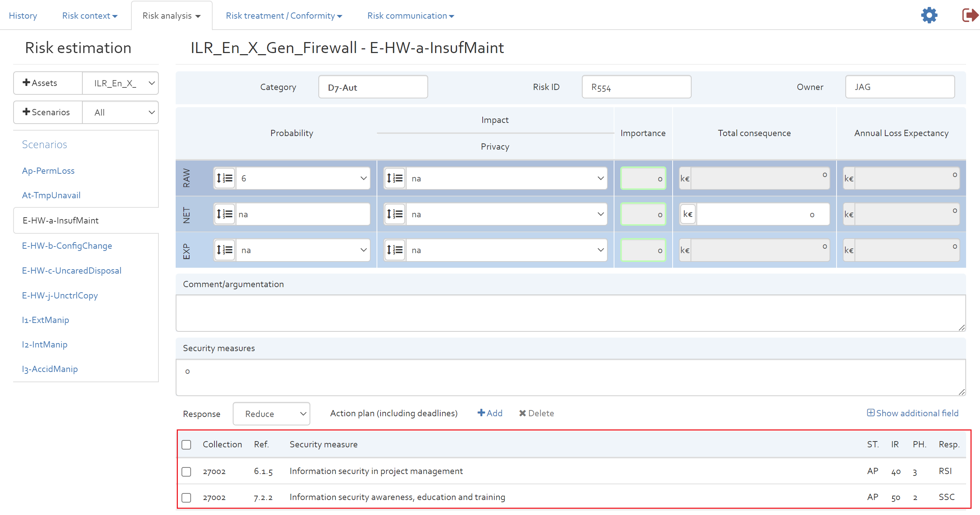Expand the Response Reduce dropdown
The height and width of the screenshot is (515, 980).
[272, 414]
